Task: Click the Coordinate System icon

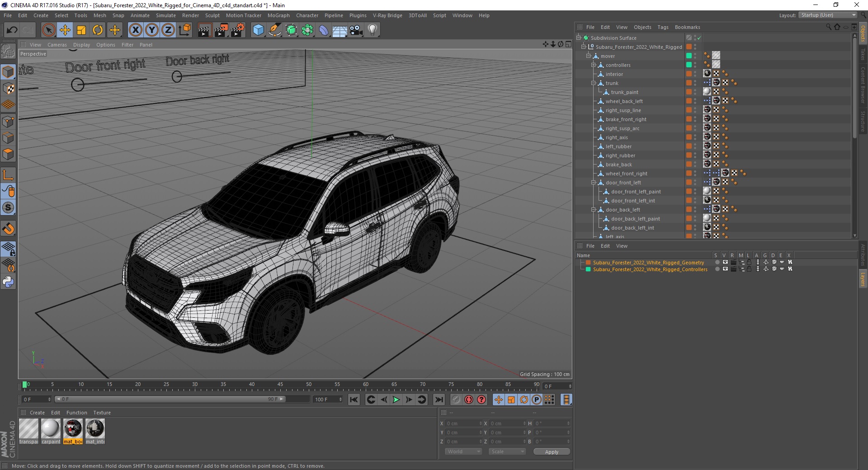Action: pos(185,30)
